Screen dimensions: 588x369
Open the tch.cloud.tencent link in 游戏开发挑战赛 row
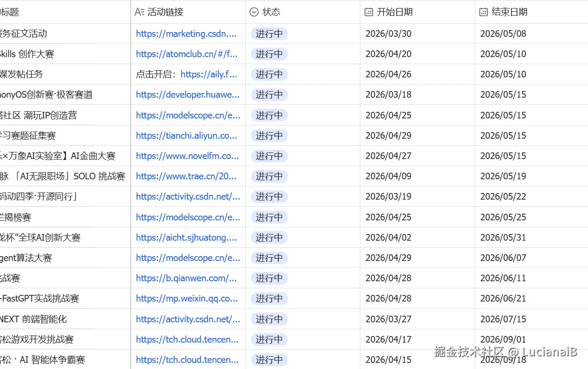coord(187,339)
